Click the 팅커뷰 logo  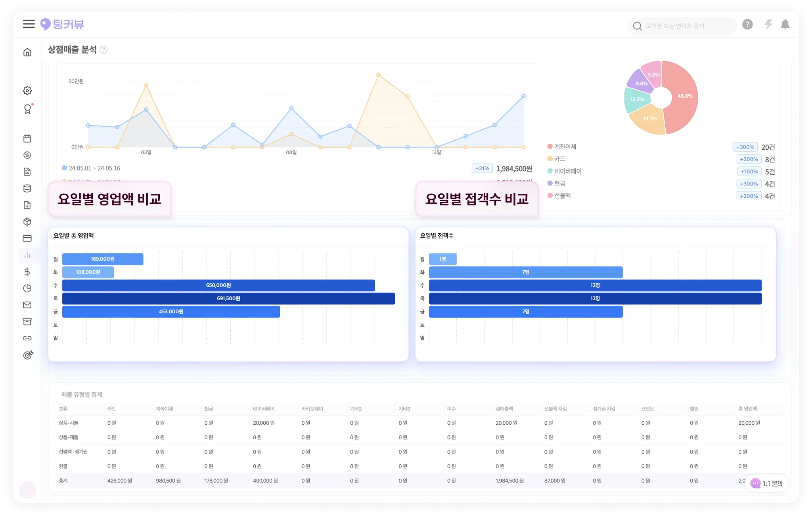pos(62,25)
